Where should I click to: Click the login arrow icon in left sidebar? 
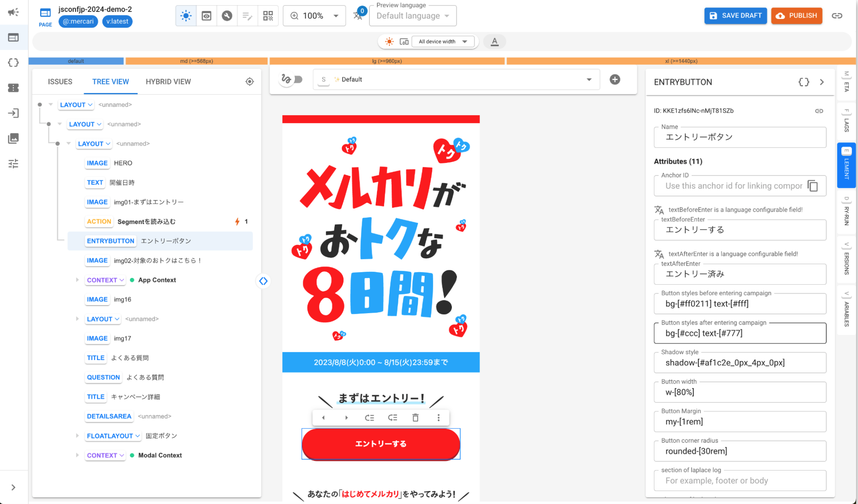click(13, 113)
